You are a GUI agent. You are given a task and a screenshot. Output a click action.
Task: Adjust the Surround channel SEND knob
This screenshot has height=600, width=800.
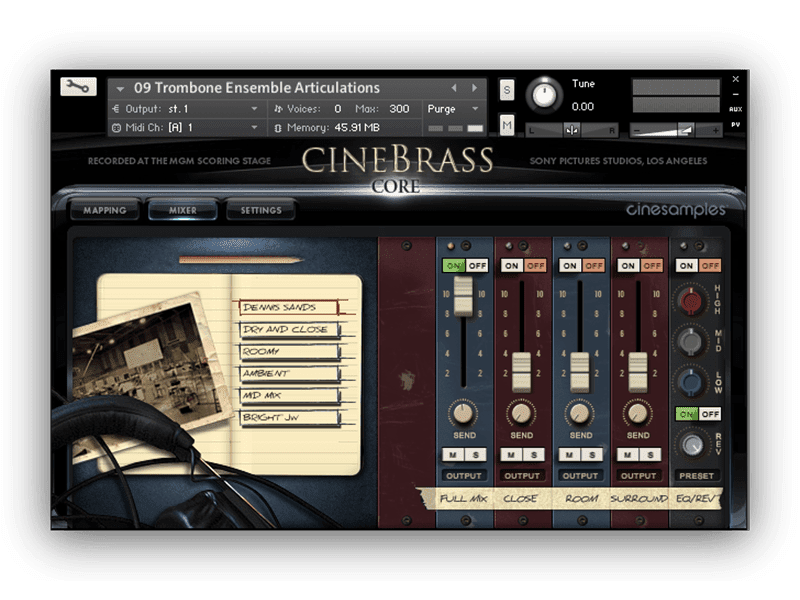[x=638, y=413]
